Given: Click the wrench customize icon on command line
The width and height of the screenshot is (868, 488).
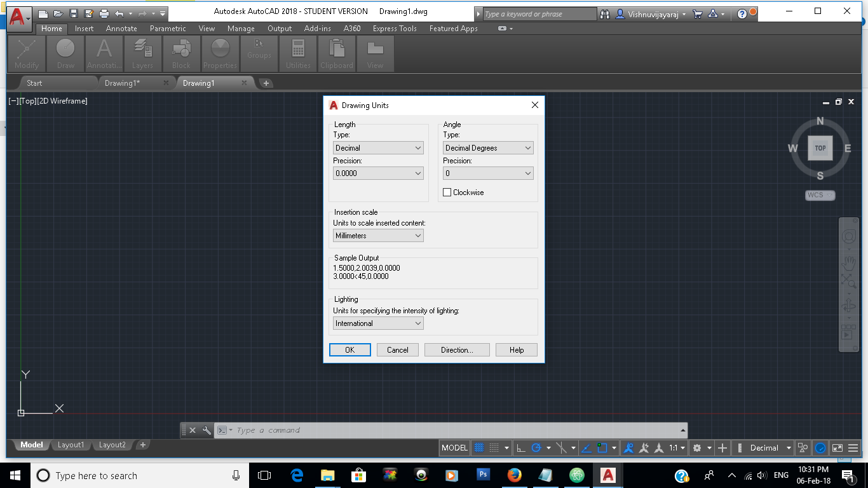Looking at the screenshot, I should tap(206, 430).
